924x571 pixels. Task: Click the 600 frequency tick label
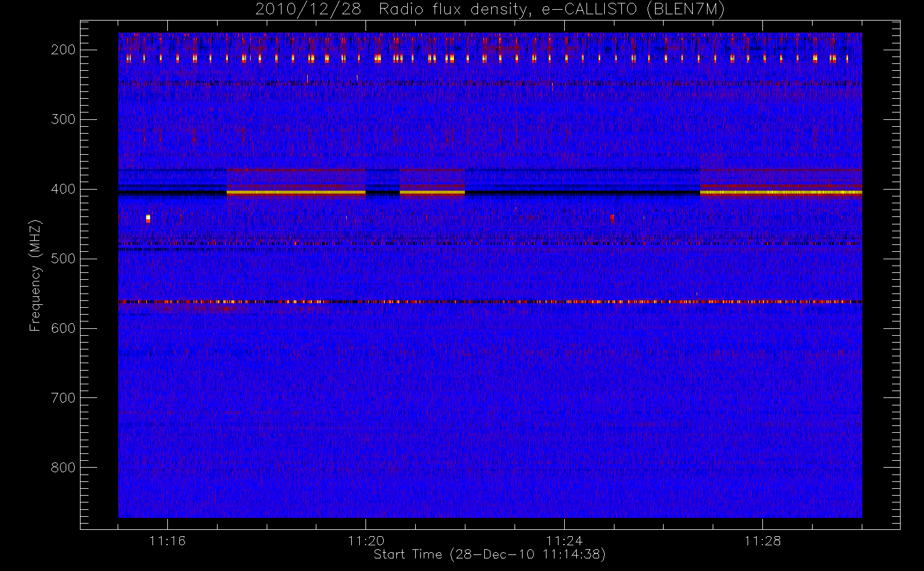click(63, 328)
